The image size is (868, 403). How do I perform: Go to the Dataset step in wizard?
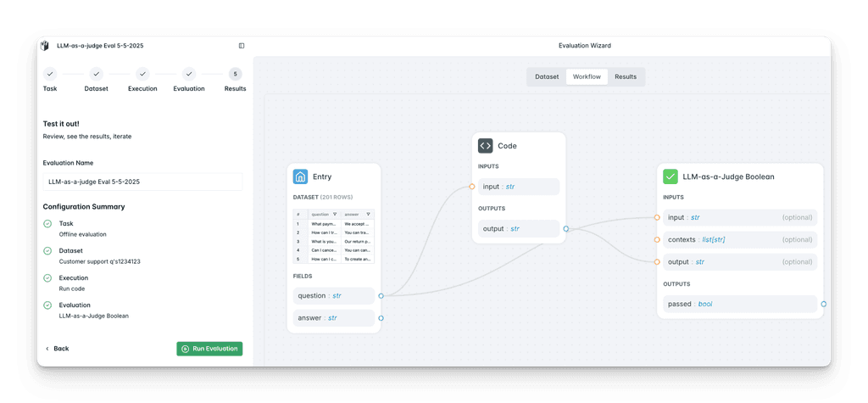[96, 74]
